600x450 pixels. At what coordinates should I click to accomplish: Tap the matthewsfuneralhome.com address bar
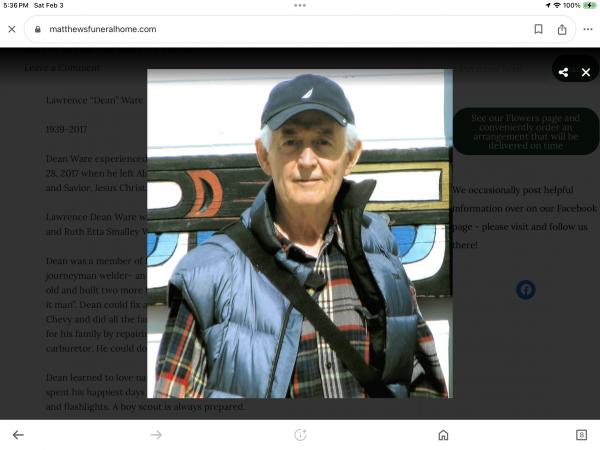click(270, 29)
